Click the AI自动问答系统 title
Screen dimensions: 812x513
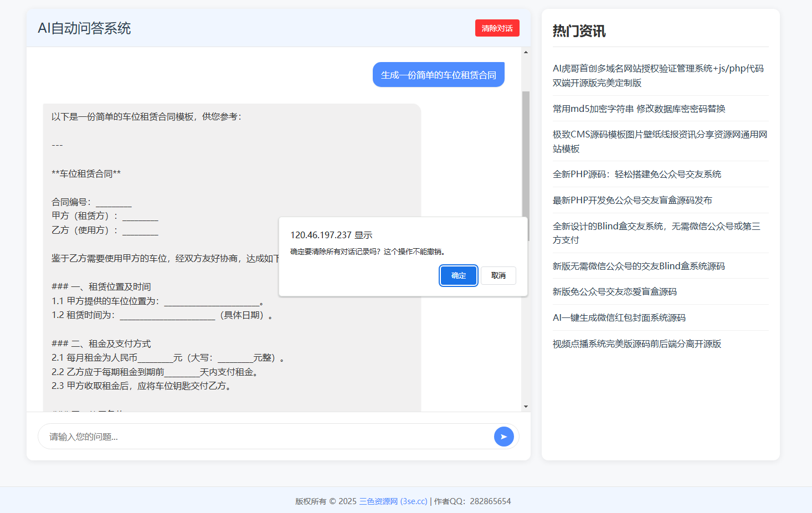(x=84, y=28)
